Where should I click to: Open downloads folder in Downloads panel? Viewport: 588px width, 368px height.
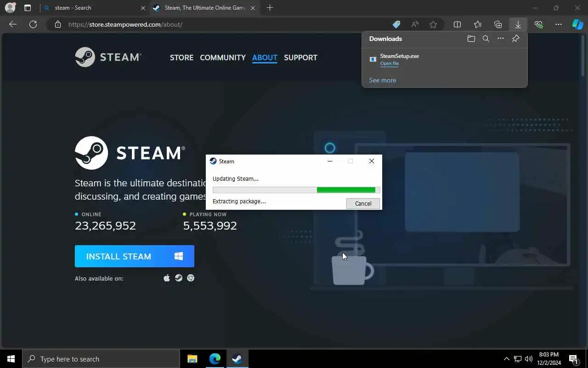471,39
